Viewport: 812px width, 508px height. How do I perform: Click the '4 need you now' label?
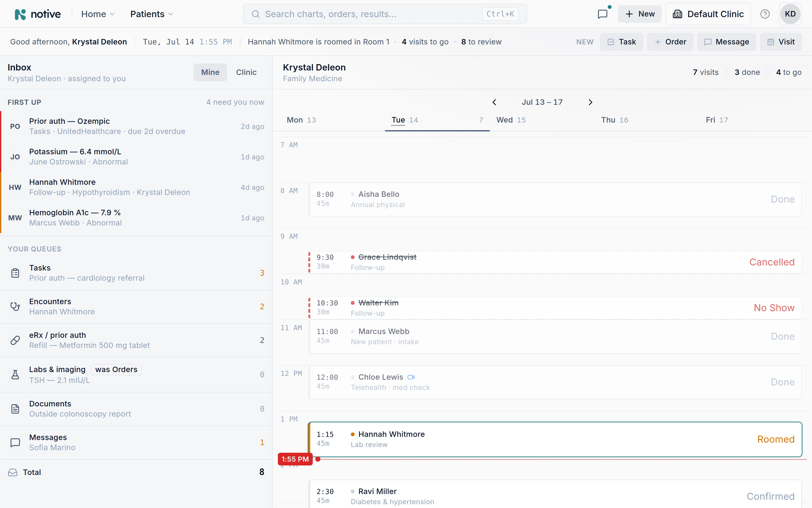[235, 102]
